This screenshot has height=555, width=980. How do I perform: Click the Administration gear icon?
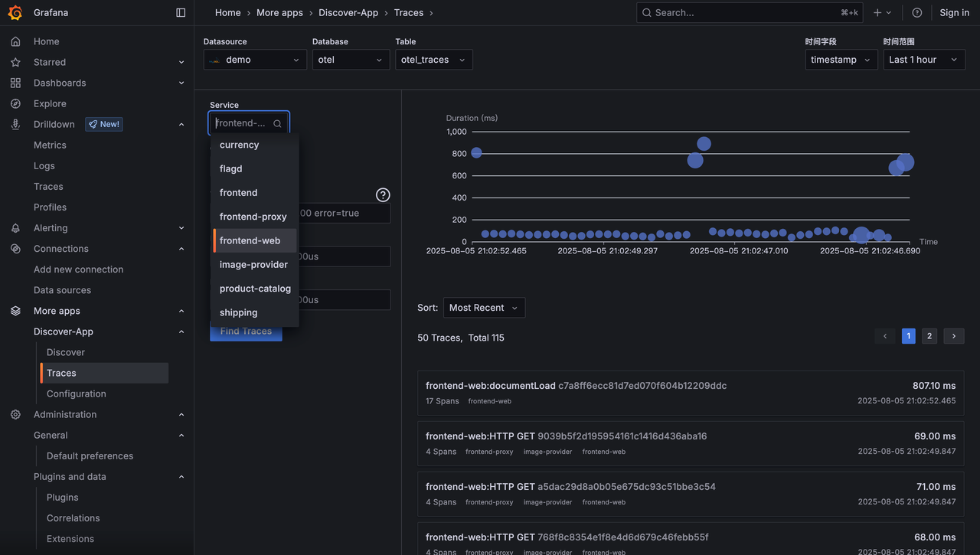15,414
